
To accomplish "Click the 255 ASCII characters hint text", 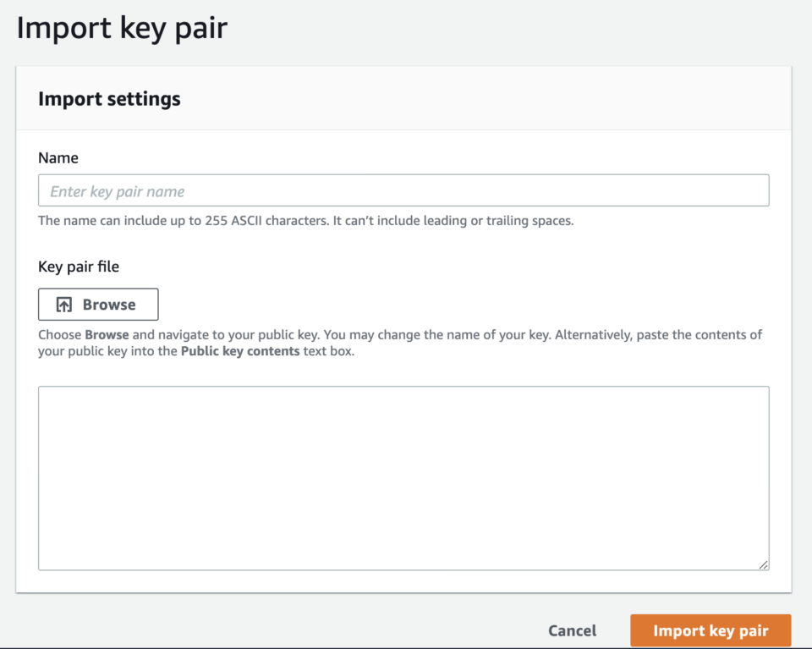I will pyautogui.click(x=254, y=220).
